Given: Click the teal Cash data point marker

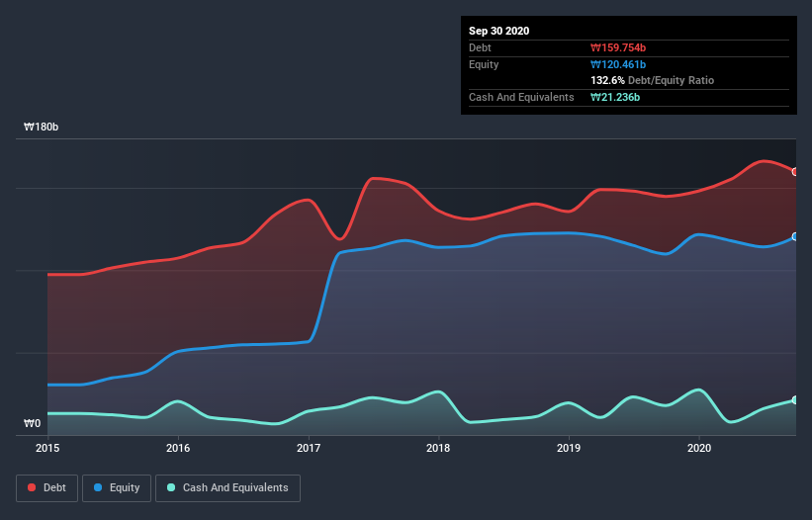Looking at the screenshot, I should coord(795,400).
